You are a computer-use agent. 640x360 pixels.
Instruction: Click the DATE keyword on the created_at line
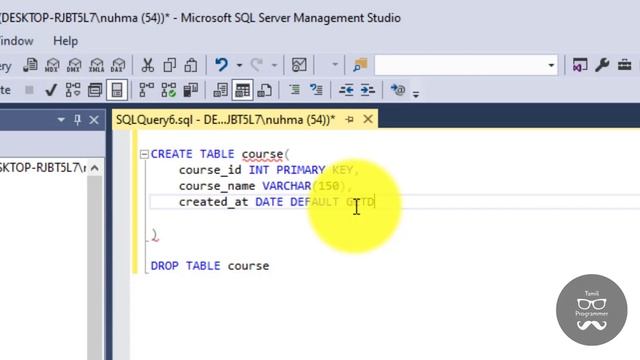[x=269, y=202]
